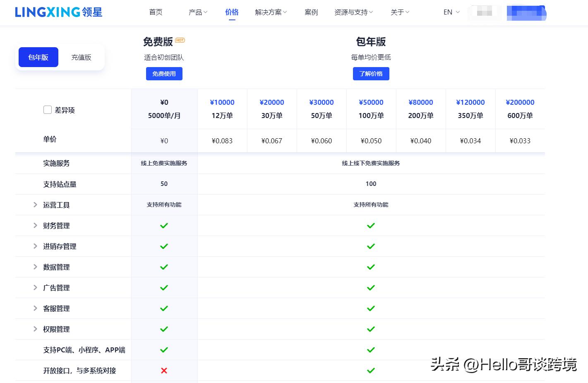This screenshot has height=383, width=588.
Task: Click the checkmark for 支持PC端、小程序、APP端 free plan
Action: [164, 349]
